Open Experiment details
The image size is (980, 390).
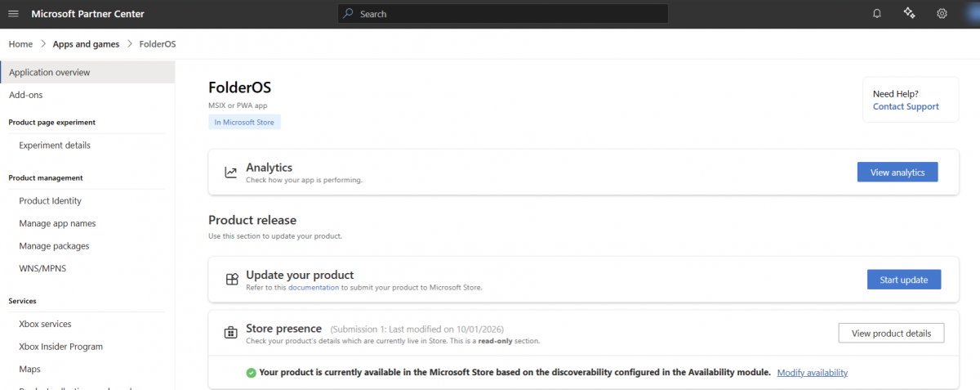[x=55, y=146]
